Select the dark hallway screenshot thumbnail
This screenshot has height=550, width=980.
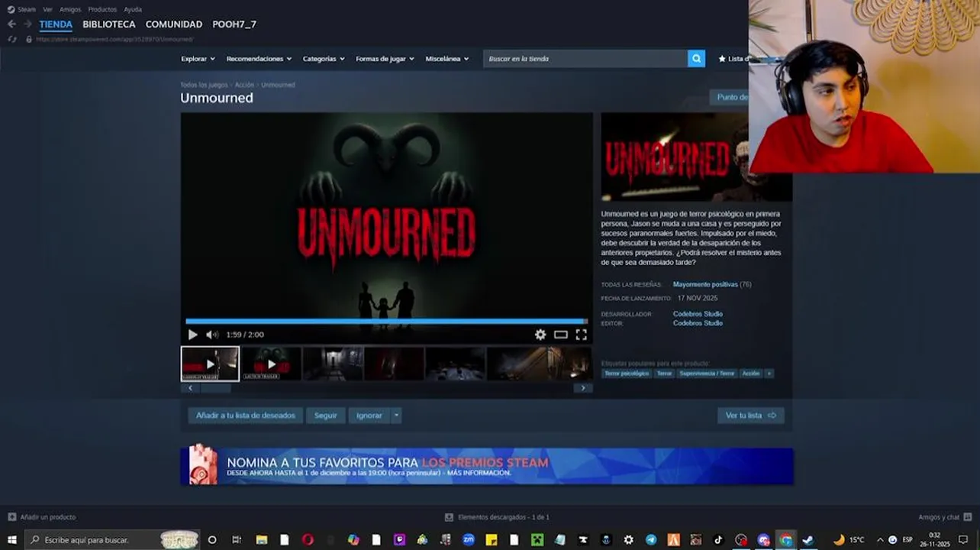334,364
